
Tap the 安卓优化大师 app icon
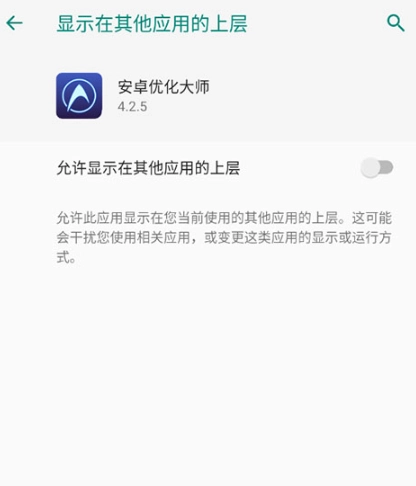point(79,96)
